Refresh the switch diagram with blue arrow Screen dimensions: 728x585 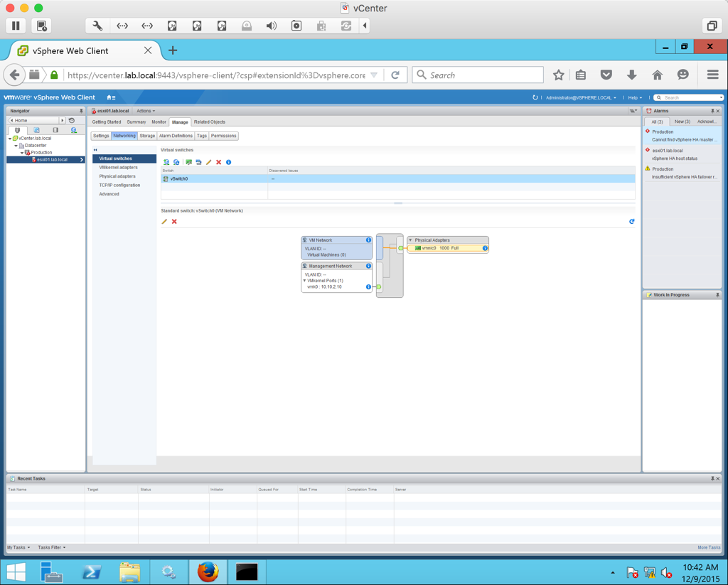tap(631, 222)
